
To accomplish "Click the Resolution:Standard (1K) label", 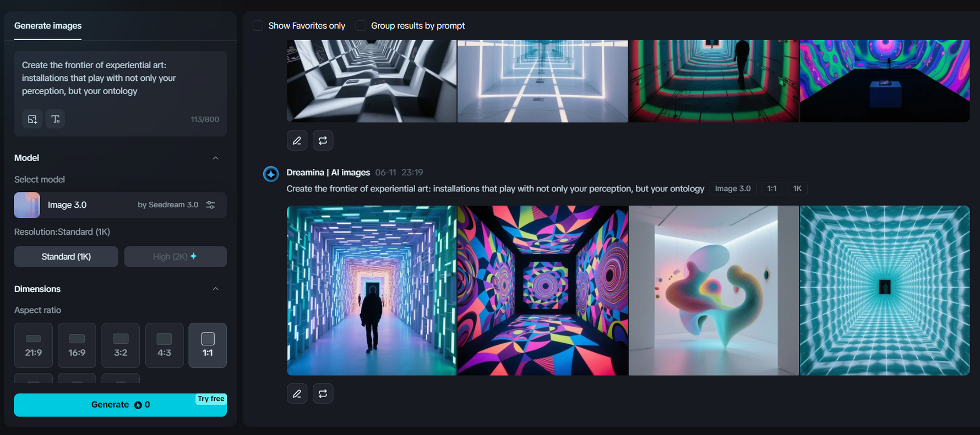I will pos(62,232).
